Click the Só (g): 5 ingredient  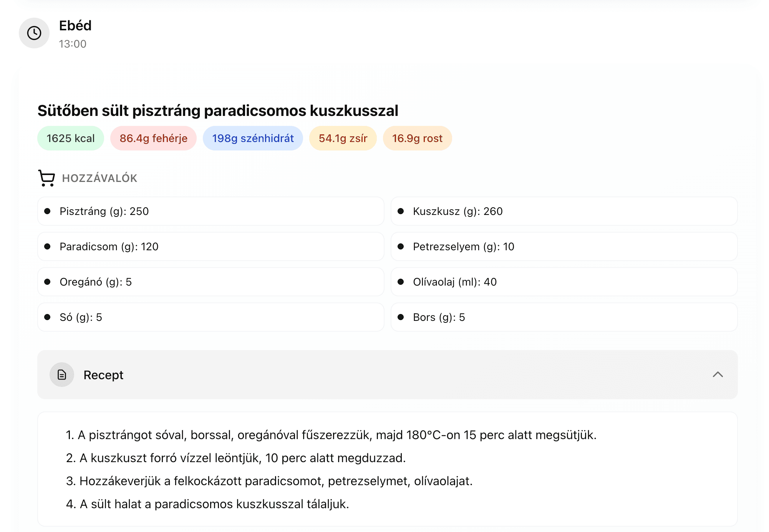pos(210,317)
